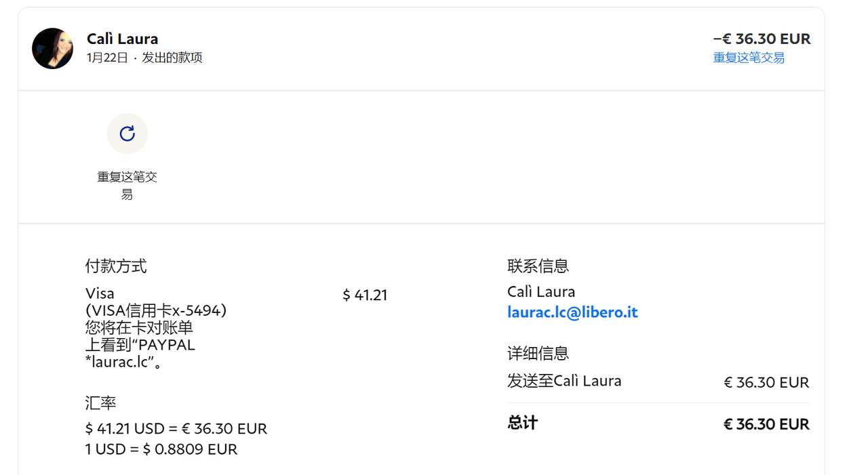Screen dimensions: 868x475
Task: Click the $ 41.21 payment amount
Action: pyautogui.click(x=365, y=295)
